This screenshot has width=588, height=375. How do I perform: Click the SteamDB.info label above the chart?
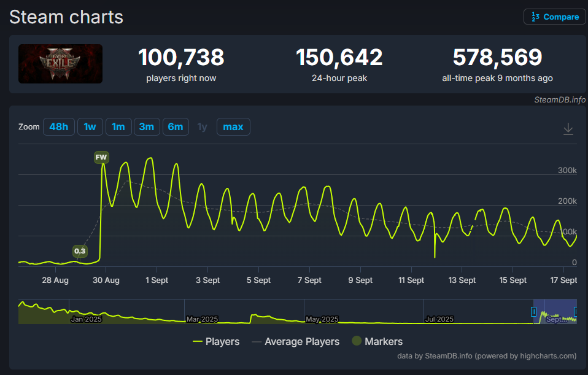pos(560,100)
